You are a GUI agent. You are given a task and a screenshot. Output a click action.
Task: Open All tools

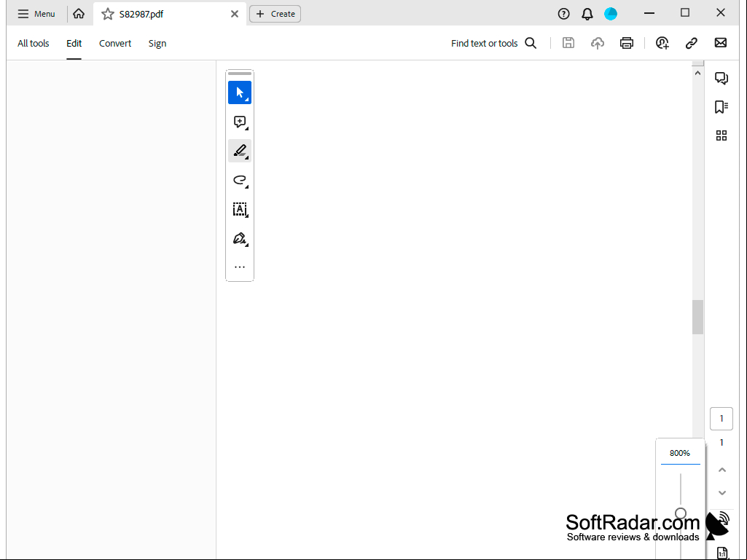[x=34, y=44]
